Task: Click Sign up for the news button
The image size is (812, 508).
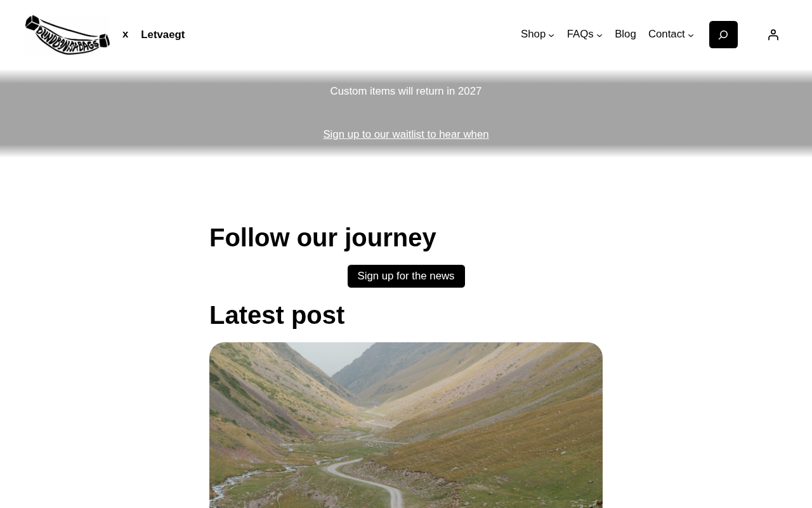Action: pyautogui.click(x=406, y=276)
